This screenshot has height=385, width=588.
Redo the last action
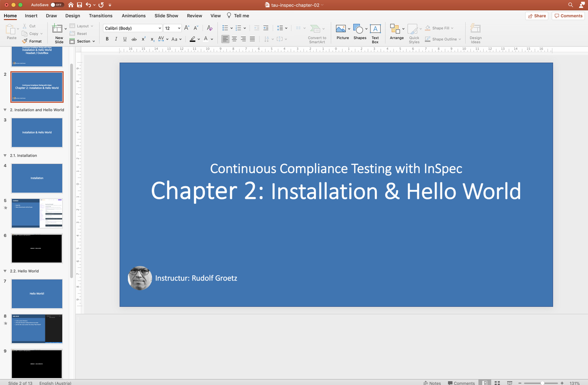pyautogui.click(x=100, y=5)
